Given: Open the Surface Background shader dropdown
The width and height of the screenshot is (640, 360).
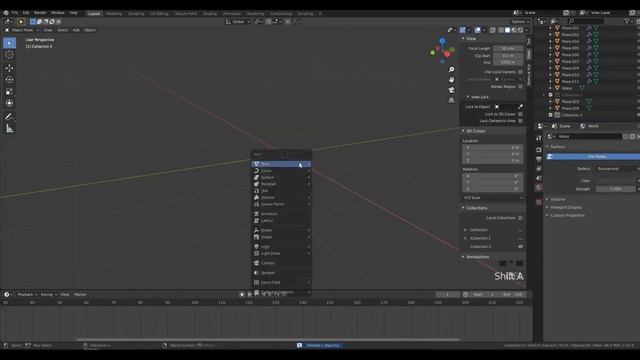Looking at the screenshot, I should click(x=617, y=169).
